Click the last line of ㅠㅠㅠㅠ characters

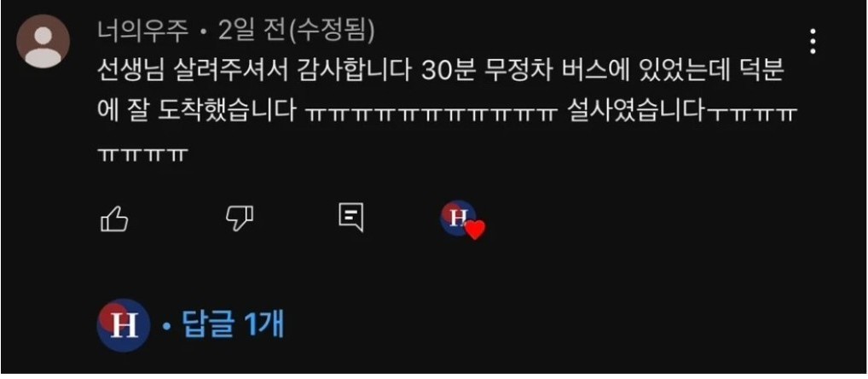140,151
